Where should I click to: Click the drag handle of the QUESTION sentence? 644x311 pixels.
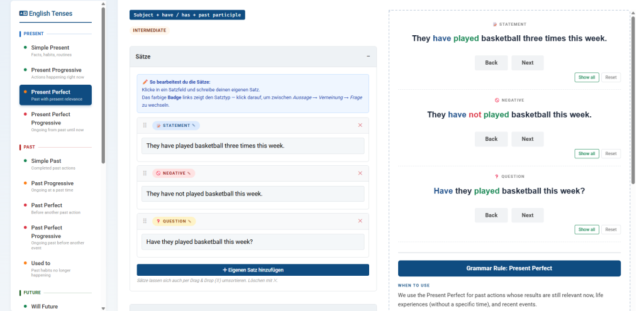tap(145, 221)
